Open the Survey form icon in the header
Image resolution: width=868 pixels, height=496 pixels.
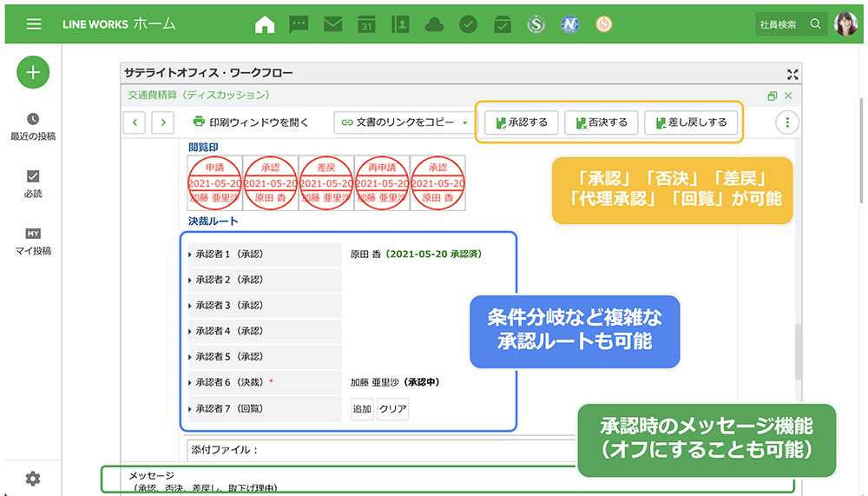tap(502, 24)
